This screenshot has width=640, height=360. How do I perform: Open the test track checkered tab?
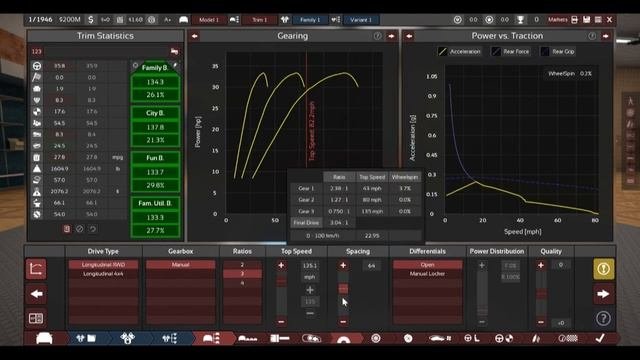(x=568, y=338)
